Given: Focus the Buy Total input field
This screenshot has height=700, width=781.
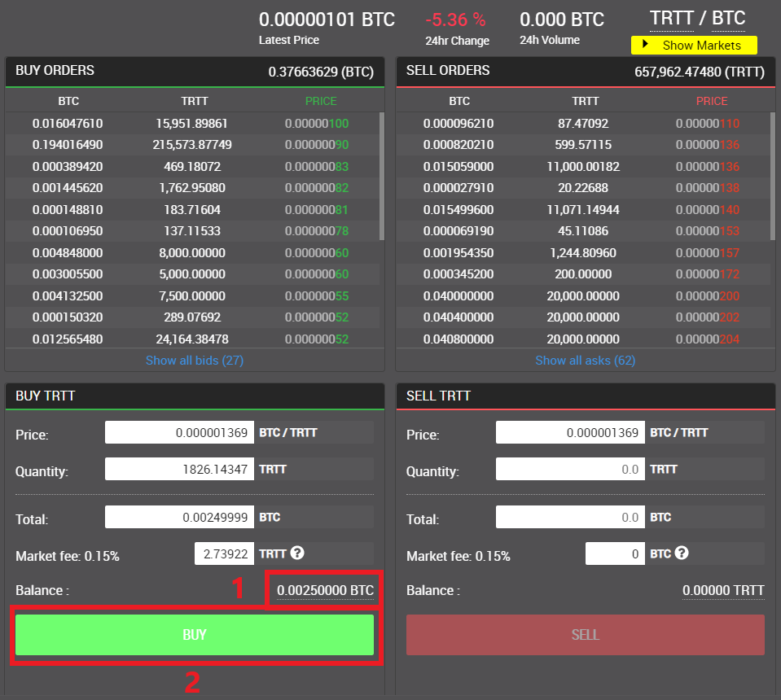Looking at the screenshot, I should [179, 517].
